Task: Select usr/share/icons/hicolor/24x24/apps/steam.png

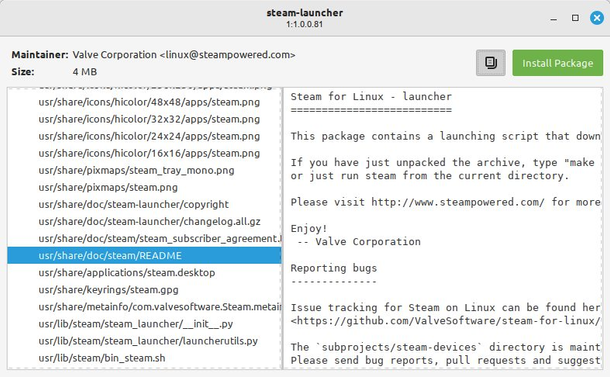Action: point(144,136)
